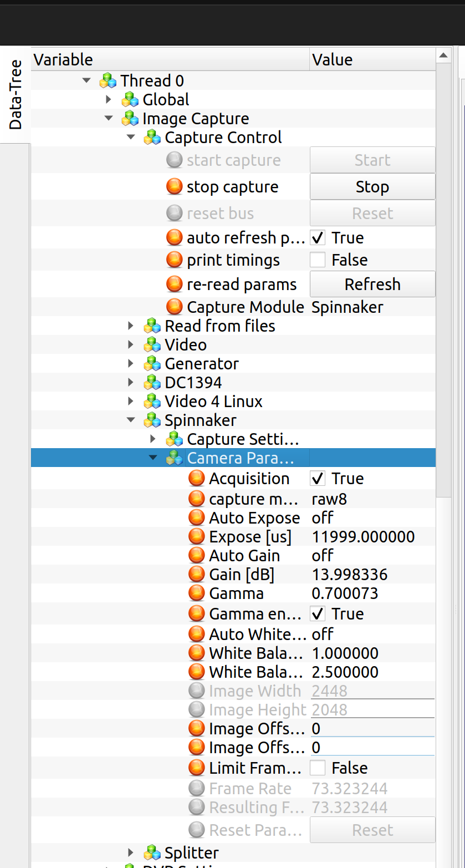This screenshot has height=868, width=465.
Task: Click the Expose value 11999.000000
Action: [363, 537]
